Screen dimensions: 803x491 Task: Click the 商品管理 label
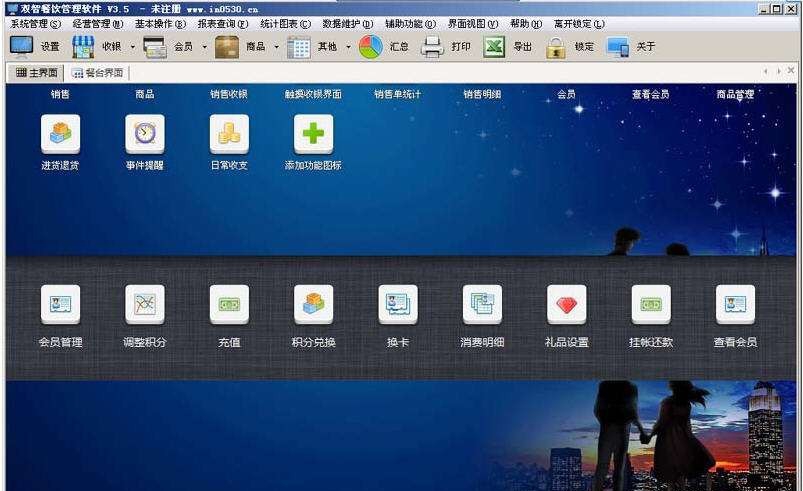735,94
